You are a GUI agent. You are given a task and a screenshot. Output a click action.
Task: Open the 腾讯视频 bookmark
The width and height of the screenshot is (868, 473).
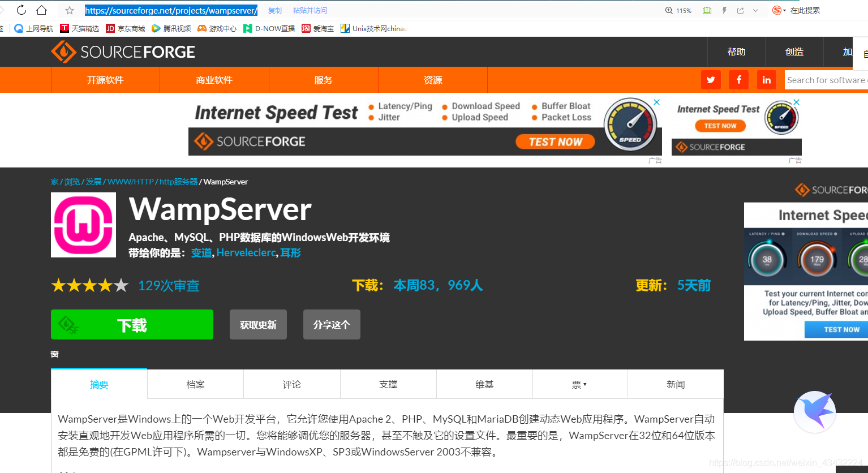[171, 28]
